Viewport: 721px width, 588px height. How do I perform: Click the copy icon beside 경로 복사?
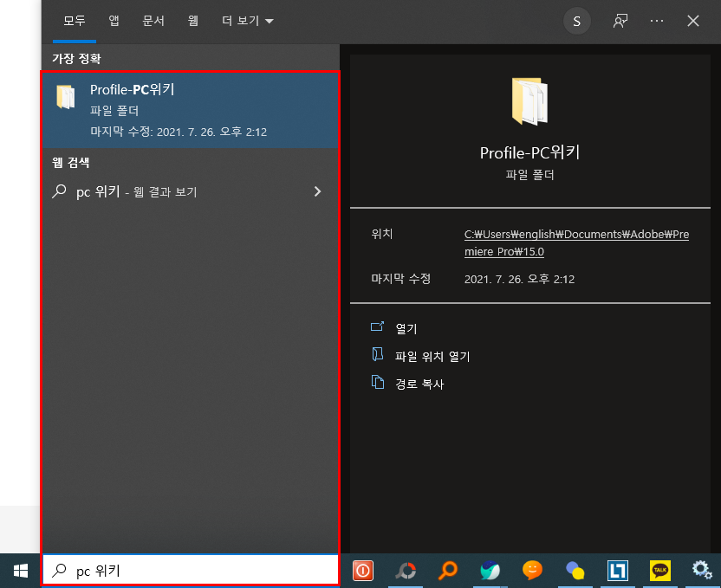378,382
